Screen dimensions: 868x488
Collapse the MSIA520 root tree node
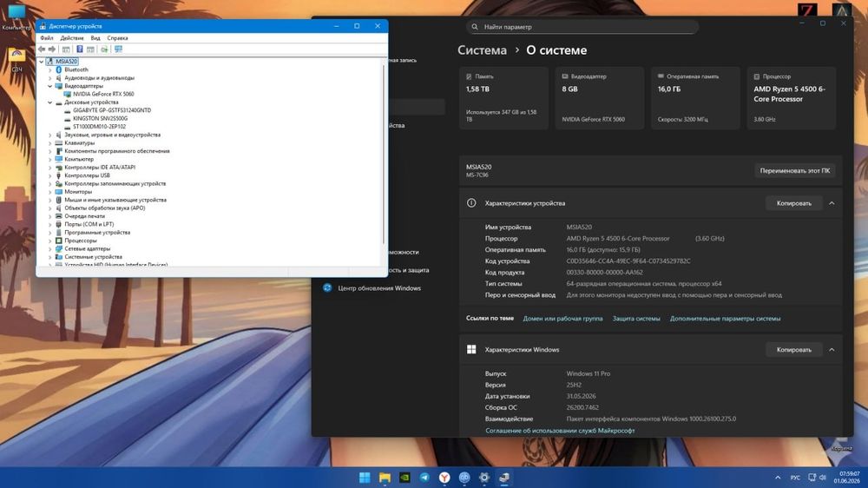(42, 62)
